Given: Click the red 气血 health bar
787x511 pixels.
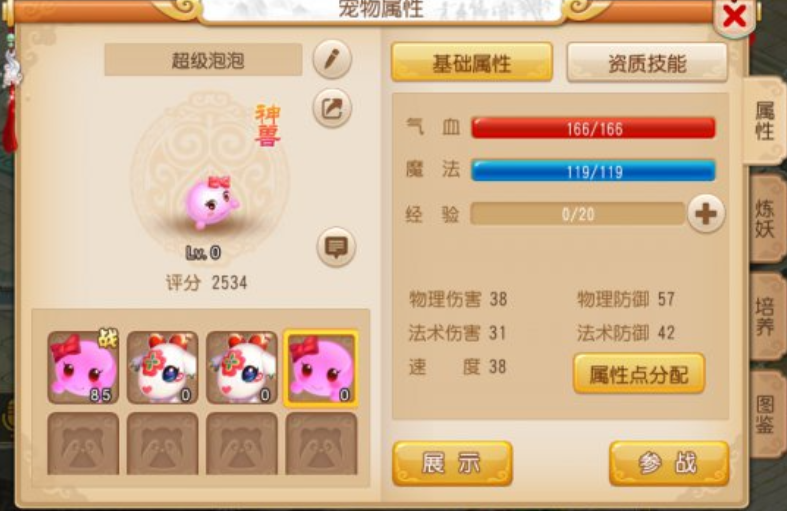Looking at the screenshot, I should 593,129.
